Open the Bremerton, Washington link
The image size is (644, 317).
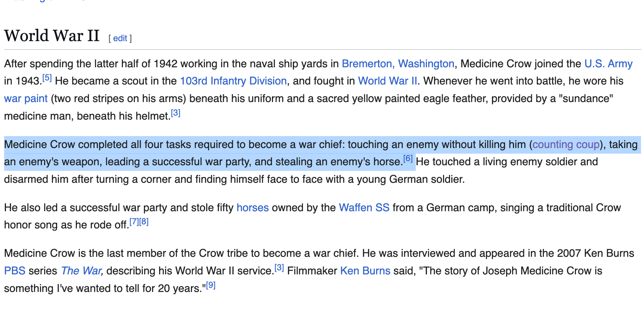[x=398, y=64]
